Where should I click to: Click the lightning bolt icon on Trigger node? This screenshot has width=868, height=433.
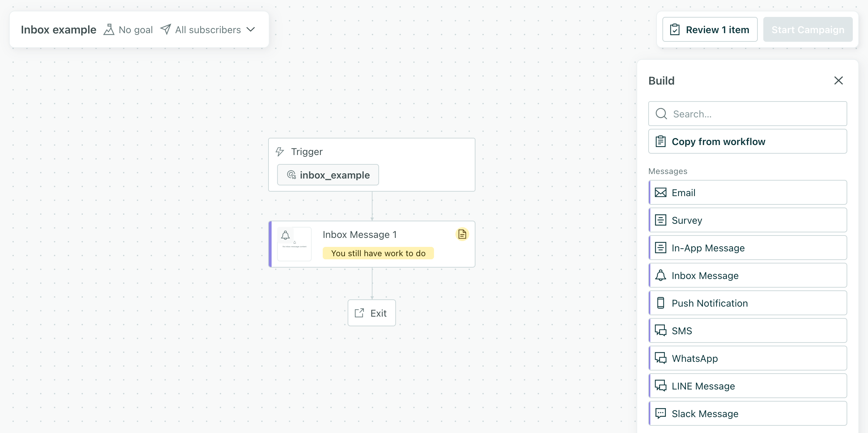[x=279, y=151]
